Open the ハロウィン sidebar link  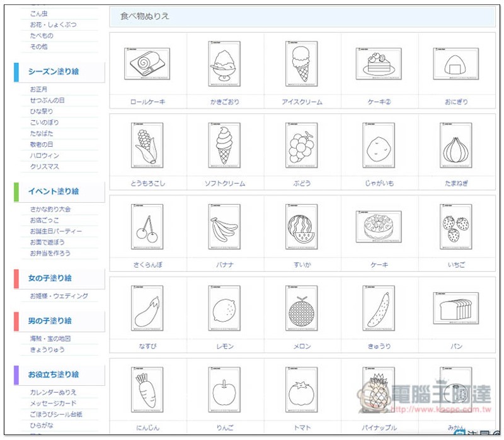point(43,155)
